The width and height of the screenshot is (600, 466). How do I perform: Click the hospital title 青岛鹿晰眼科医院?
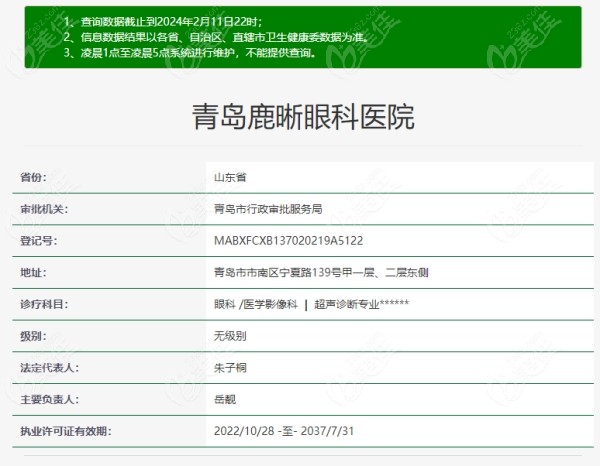tap(303, 117)
